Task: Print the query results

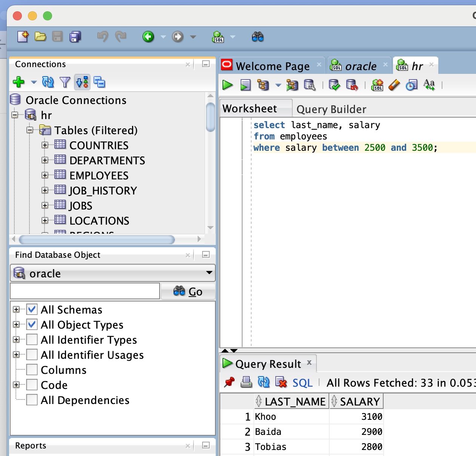Action: [246, 383]
